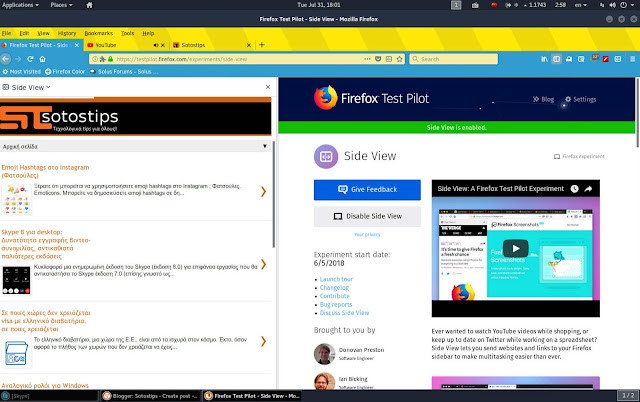Go to the Firefox home page
Screen dimensions: 640x402
pyautogui.click(x=42, y=59)
